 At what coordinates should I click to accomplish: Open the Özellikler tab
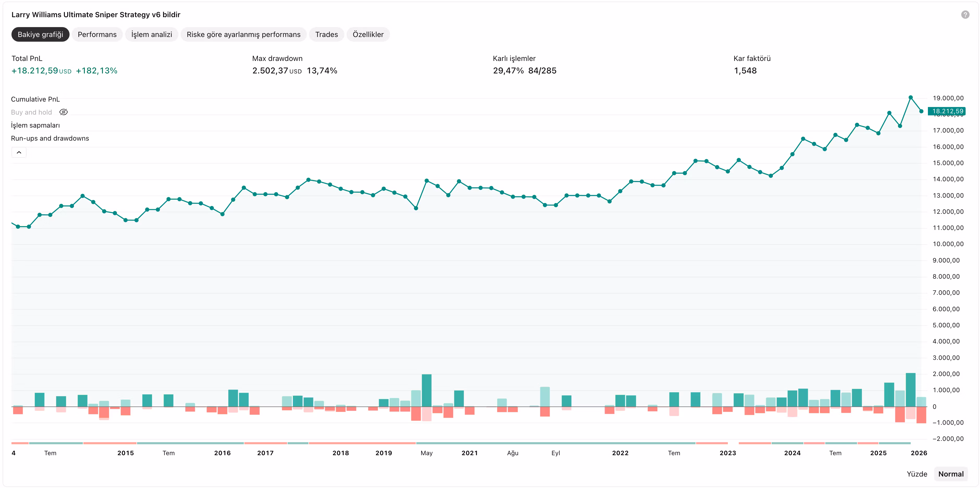[368, 35]
